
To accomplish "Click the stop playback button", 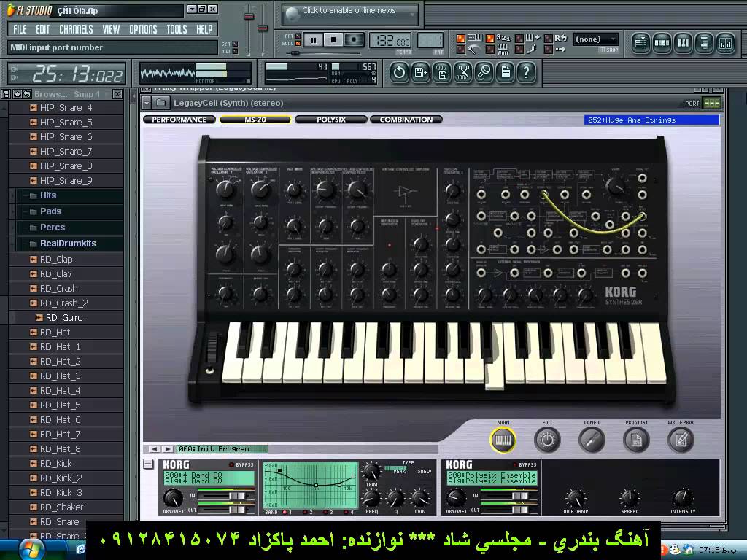I will pyautogui.click(x=333, y=40).
